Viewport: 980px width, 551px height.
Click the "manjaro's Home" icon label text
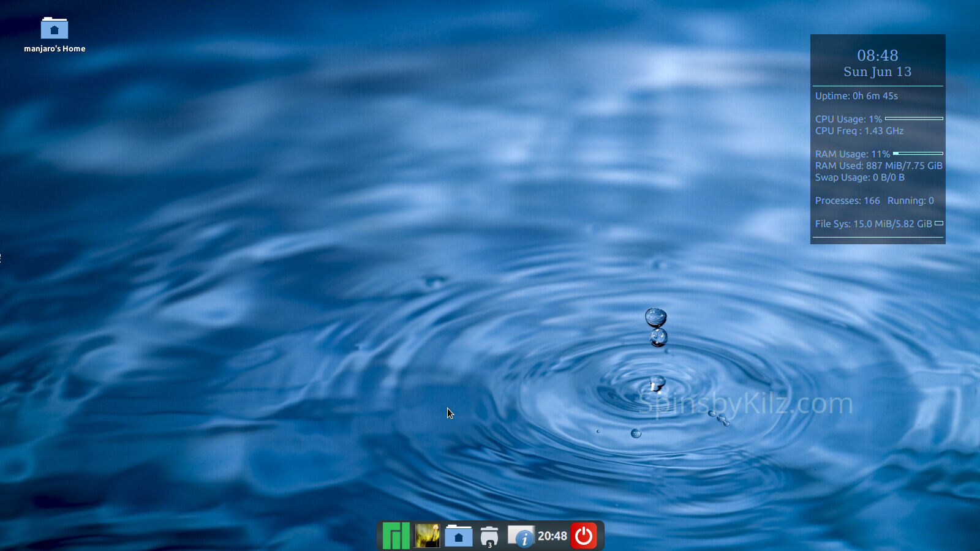(55, 49)
